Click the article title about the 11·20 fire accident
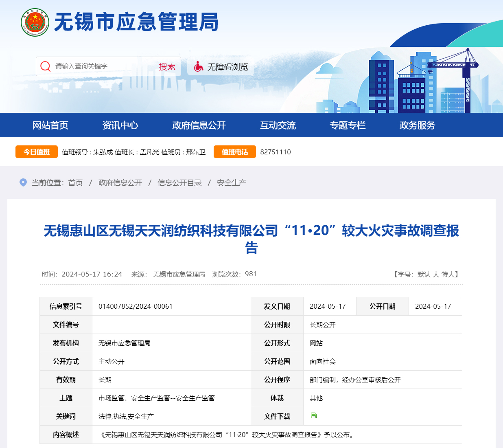Screen dimensions: 503x448 pos(251,239)
